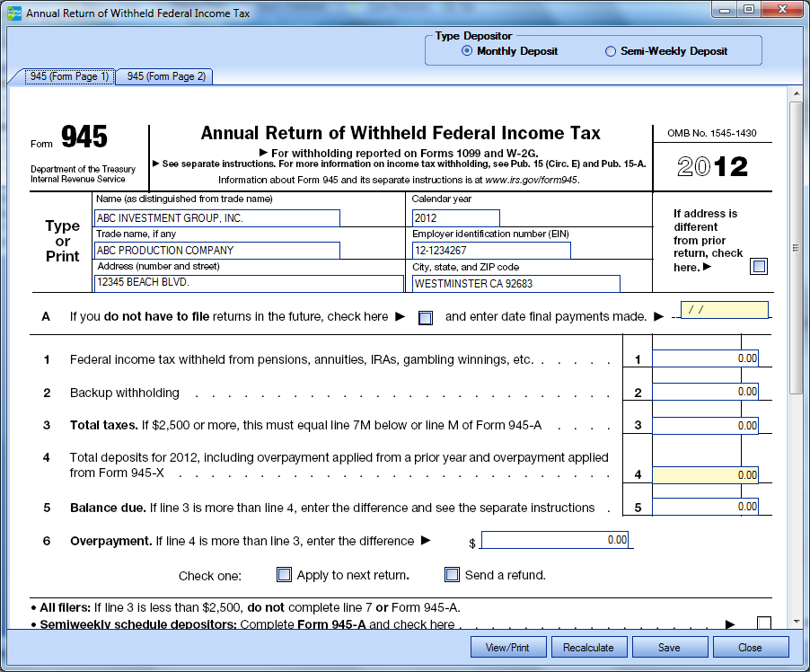Screen dimensions: 810x672
Task: Click the scroll up arrow of the form scrollbar
Action: 795,93
